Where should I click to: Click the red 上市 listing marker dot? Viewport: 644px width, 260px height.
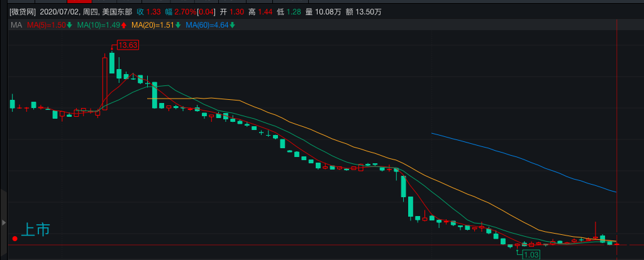tap(15, 239)
